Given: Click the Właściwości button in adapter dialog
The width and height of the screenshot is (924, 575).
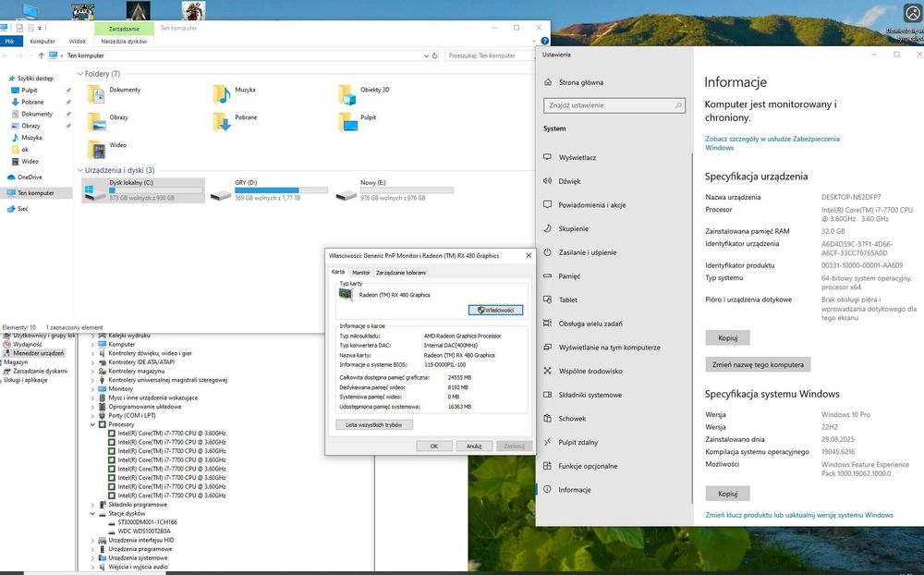Looking at the screenshot, I should [x=495, y=310].
